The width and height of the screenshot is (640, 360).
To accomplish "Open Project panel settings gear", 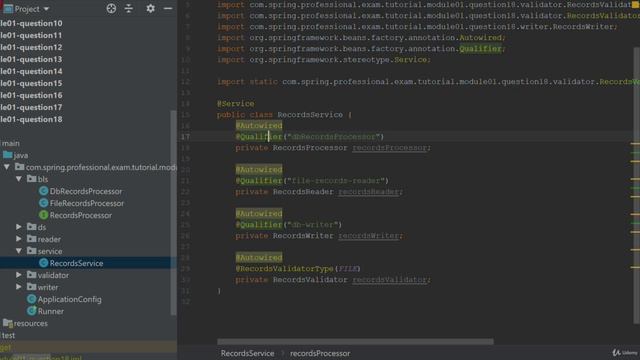I will pos(150,9).
